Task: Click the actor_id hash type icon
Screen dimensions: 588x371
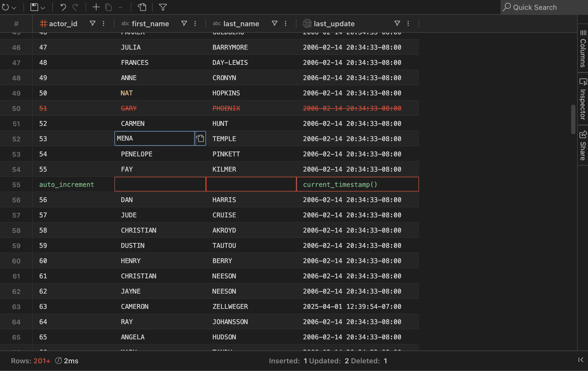Action: click(x=43, y=24)
